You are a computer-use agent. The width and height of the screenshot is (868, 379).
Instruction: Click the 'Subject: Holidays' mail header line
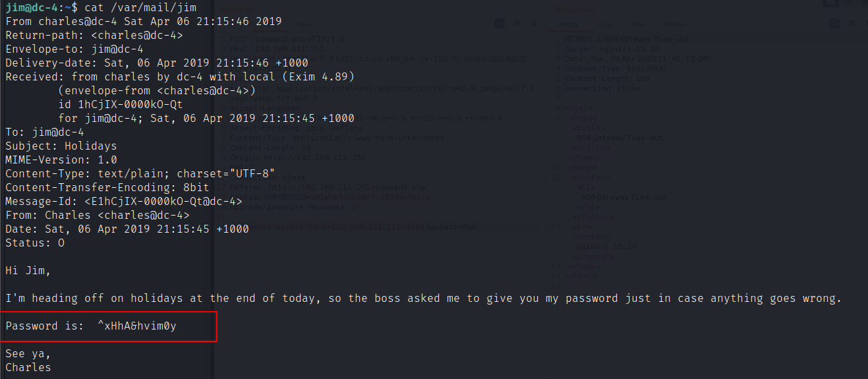pyautogui.click(x=61, y=146)
